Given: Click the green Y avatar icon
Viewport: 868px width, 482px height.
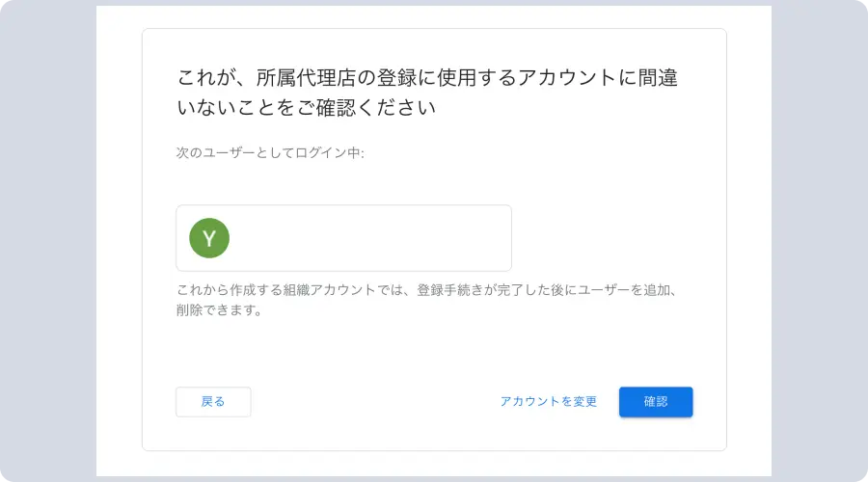Looking at the screenshot, I should 209,238.
